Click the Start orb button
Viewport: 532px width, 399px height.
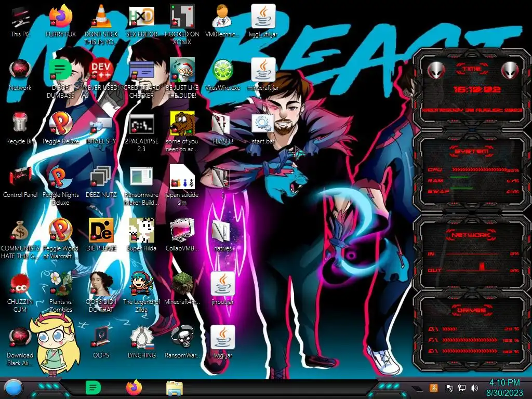click(x=14, y=389)
